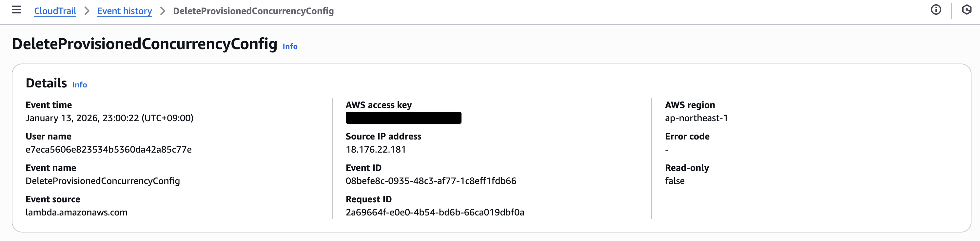The height and width of the screenshot is (241, 980).
Task: Click the Source IP address 18.176.22.181
Action: (x=376, y=149)
